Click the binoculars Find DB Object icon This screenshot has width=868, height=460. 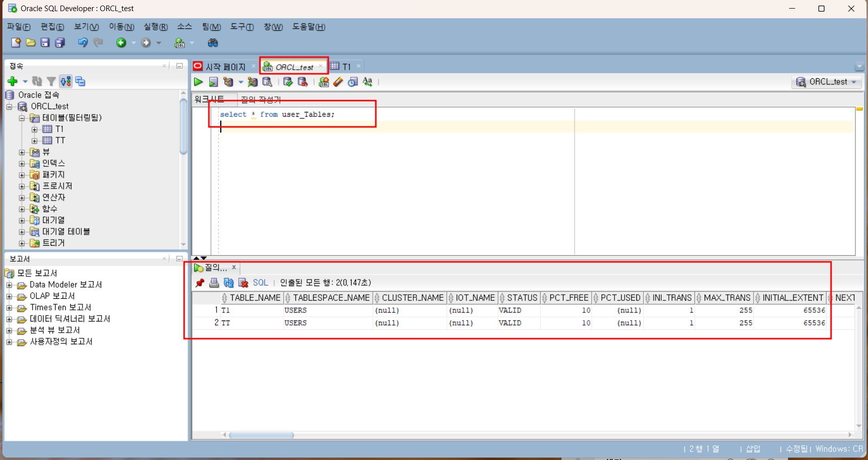pos(213,43)
